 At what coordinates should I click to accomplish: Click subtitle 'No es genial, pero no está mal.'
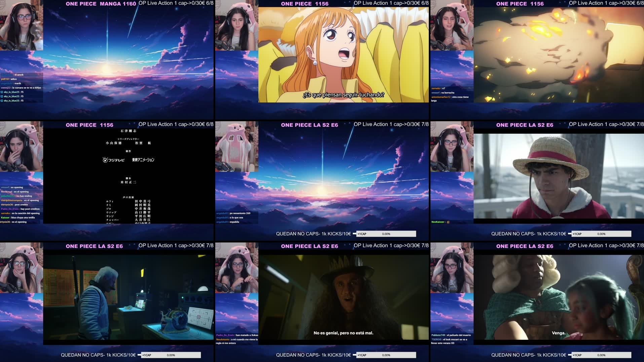click(x=343, y=333)
